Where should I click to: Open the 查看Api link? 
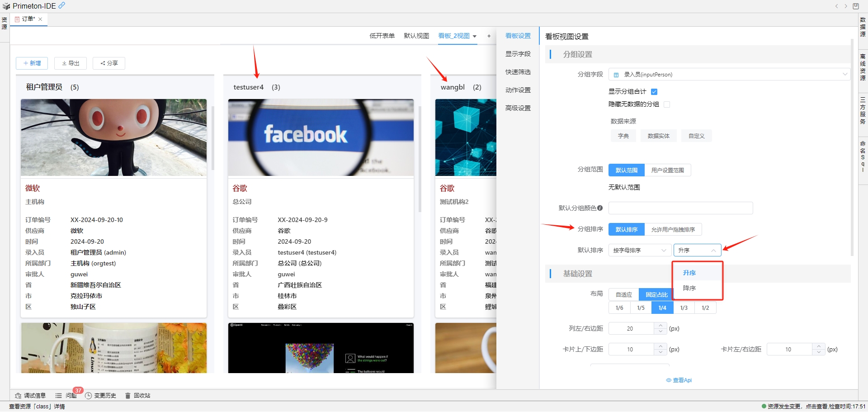679,380
